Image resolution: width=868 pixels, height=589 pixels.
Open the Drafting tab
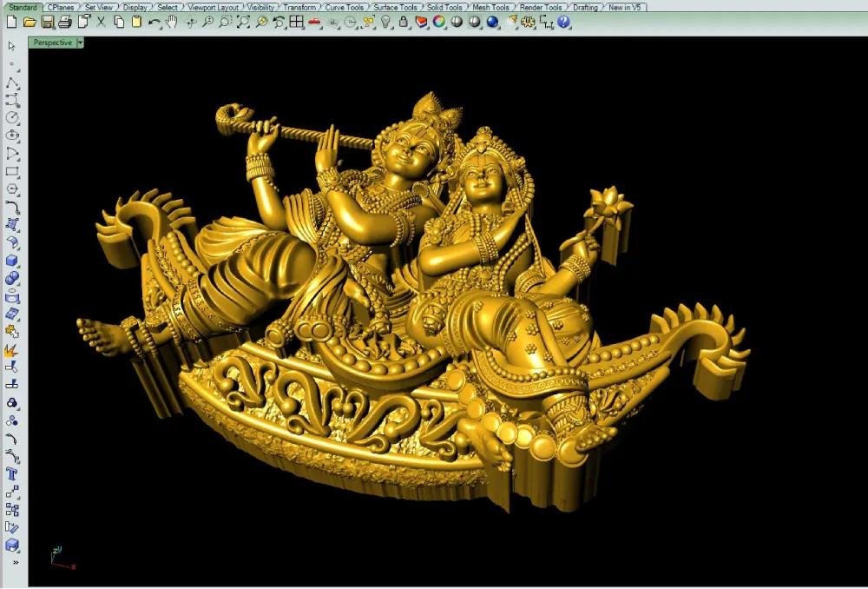pyautogui.click(x=585, y=7)
